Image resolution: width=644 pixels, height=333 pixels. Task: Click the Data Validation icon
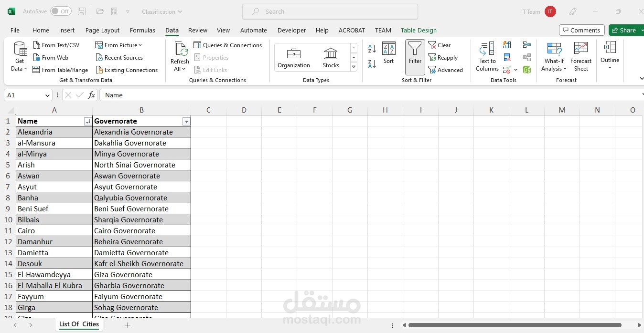point(507,70)
